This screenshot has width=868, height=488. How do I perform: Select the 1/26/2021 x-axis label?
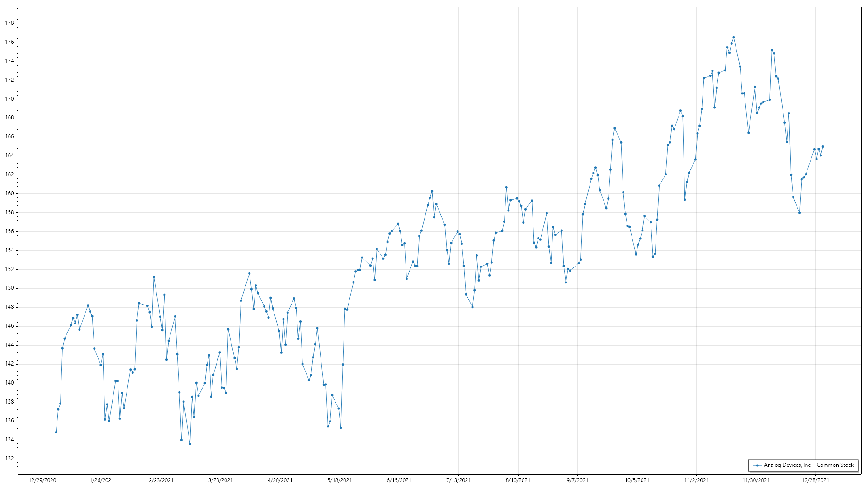(102, 480)
